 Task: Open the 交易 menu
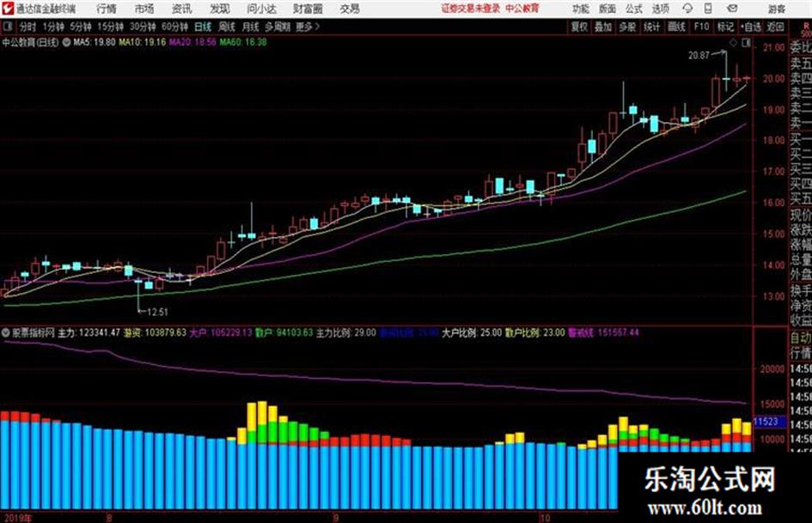[350, 9]
